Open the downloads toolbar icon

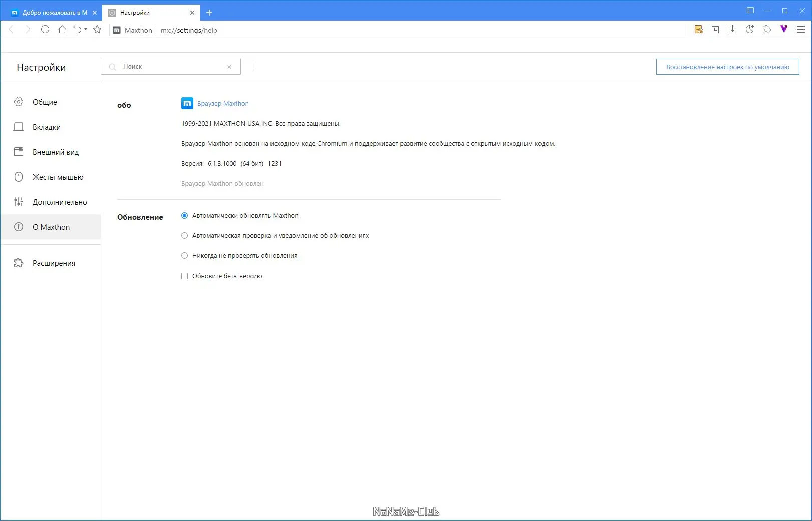[733, 29]
